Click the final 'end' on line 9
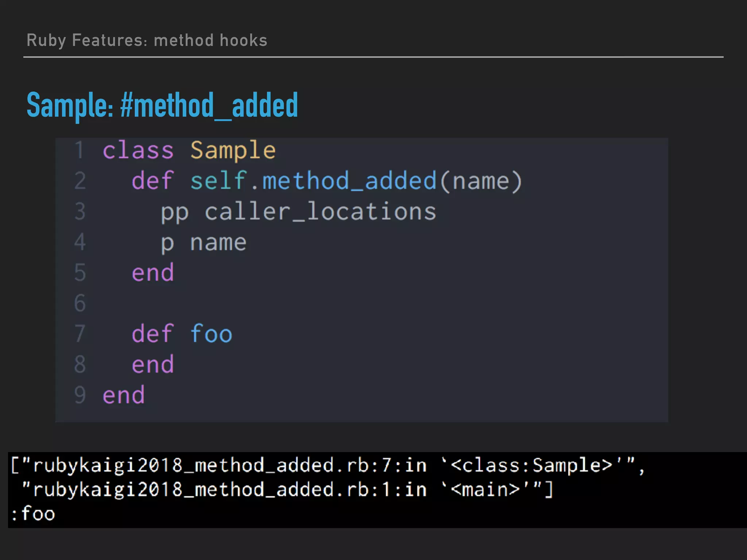This screenshot has height=560, width=747. [x=123, y=395]
